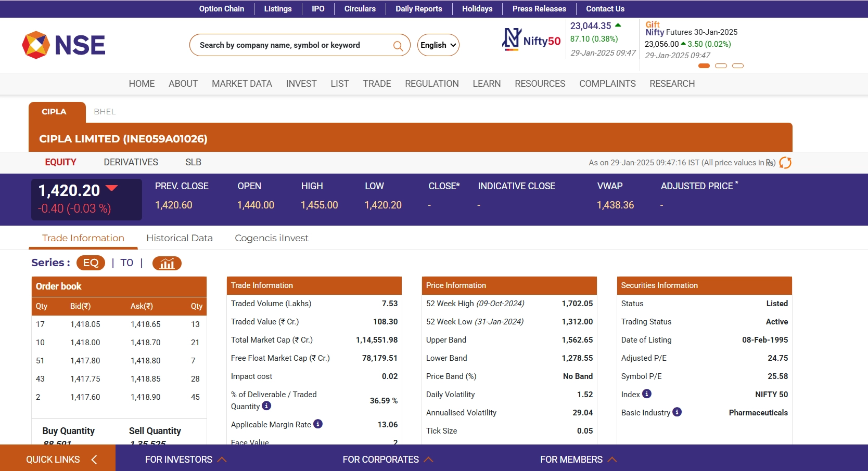The height and width of the screenshot is (471, 868).
Task: Refresh the CIPLA quote data
Action: [785, 163]
